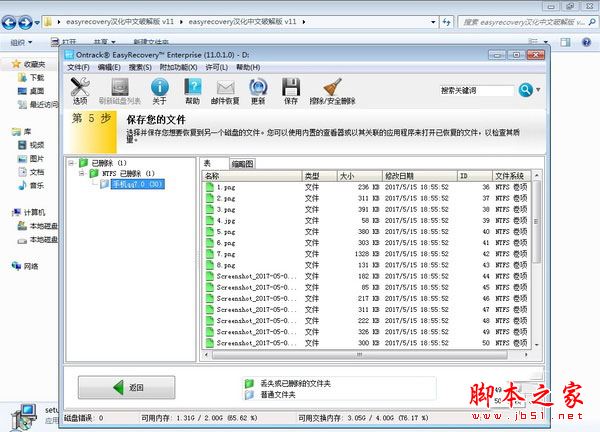Click Explorer's Forward navigation arrow
This screenshot has height=432, width=600.
pyautogui.click(x=26, y=22)
